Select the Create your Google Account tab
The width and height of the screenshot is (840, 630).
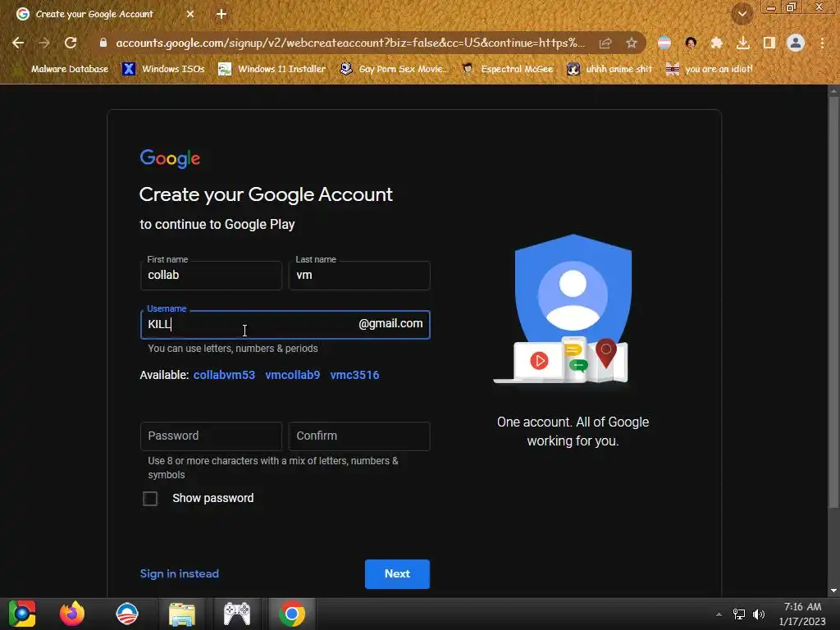[x=94, y=14]
